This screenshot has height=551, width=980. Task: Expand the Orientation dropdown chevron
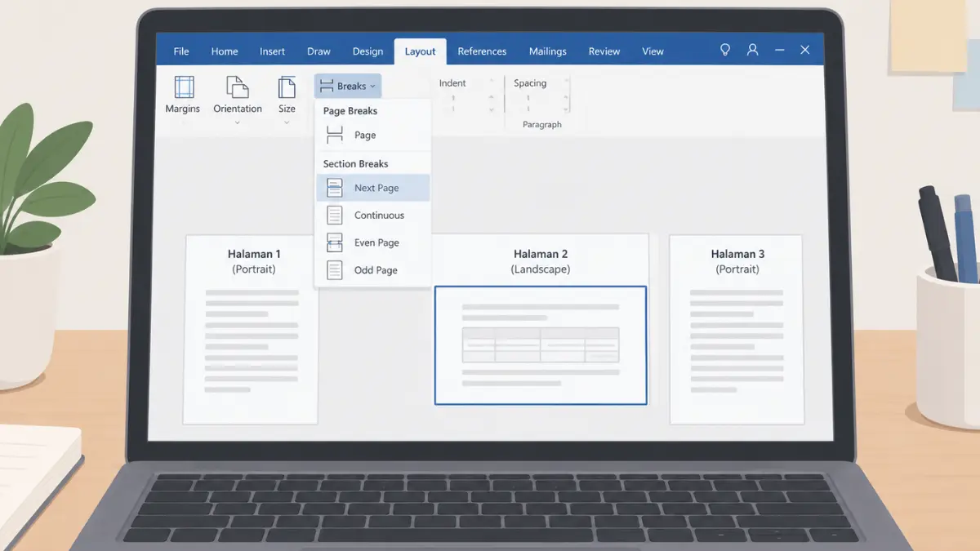(x=237, y=123)
